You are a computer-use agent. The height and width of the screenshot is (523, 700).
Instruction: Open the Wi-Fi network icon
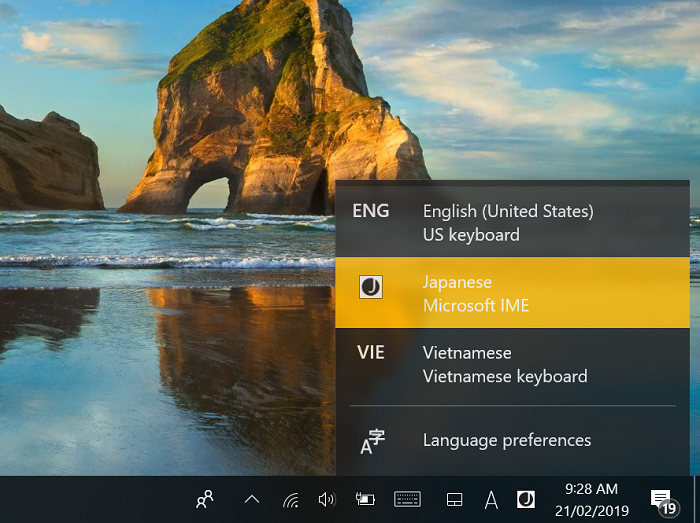[x=291, y=499]
